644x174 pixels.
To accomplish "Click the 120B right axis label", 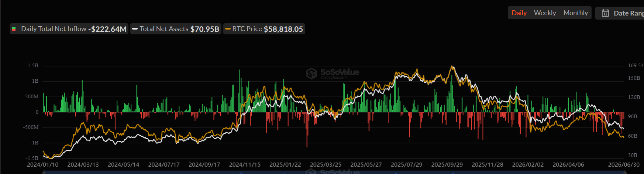I will [x=634, y=97].
